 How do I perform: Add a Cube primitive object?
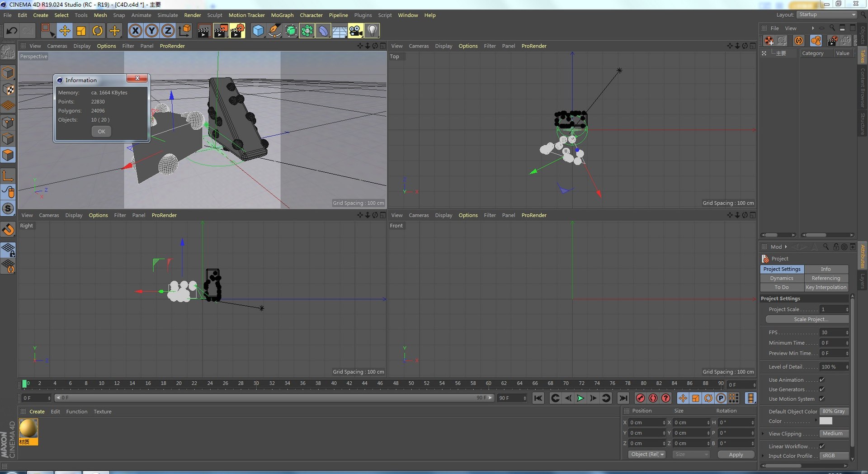point(258,31)
